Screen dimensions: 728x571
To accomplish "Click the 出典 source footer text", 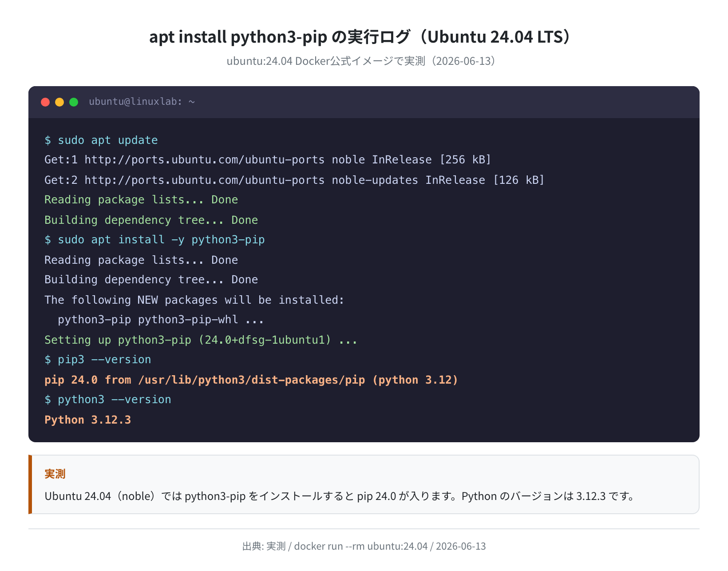I will pos(364,546).
